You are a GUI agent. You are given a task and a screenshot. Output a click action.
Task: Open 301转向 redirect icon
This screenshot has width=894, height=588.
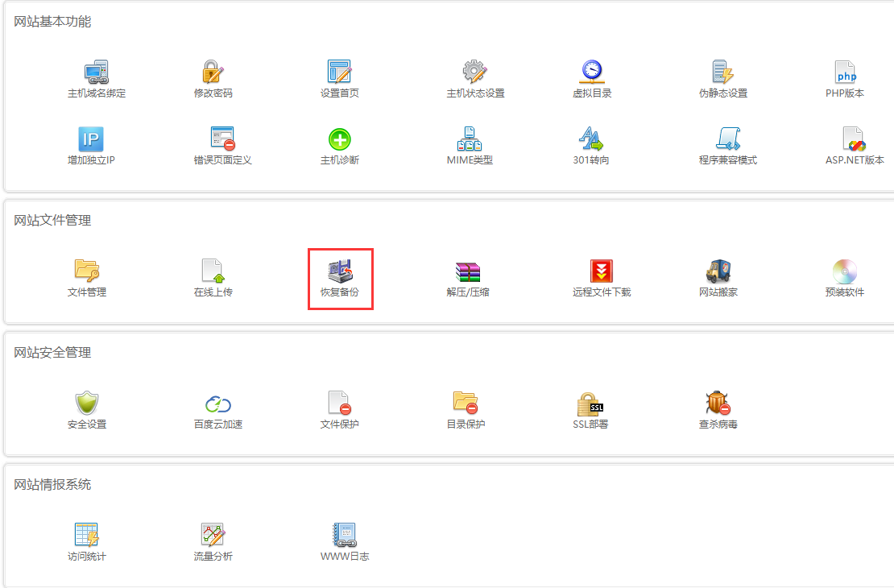pos(591,139)
